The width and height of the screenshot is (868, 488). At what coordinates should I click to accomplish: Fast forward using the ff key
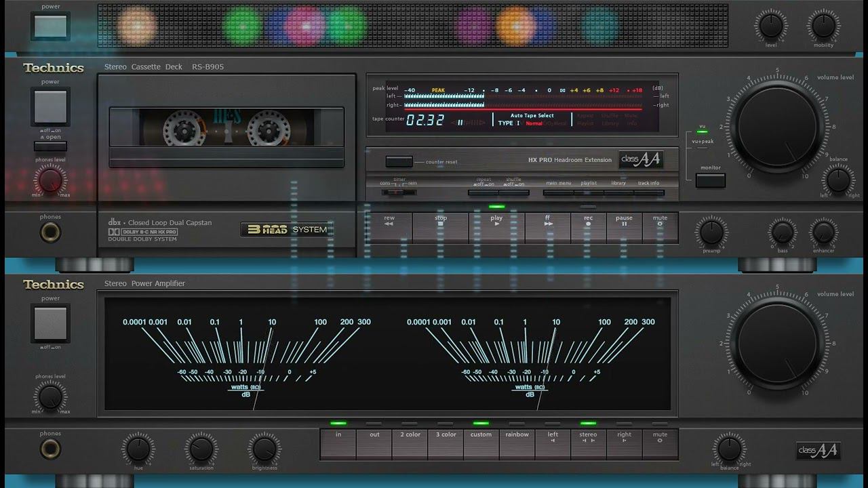(548, 228)
